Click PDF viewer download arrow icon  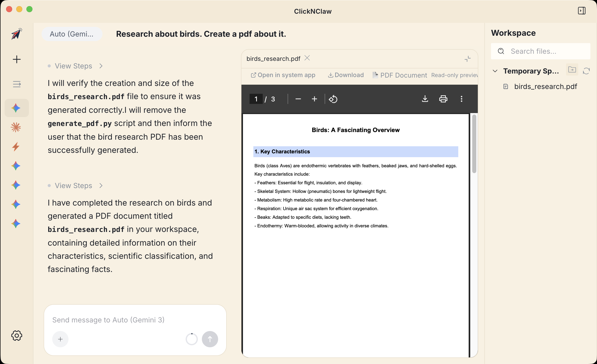(425, 99)
